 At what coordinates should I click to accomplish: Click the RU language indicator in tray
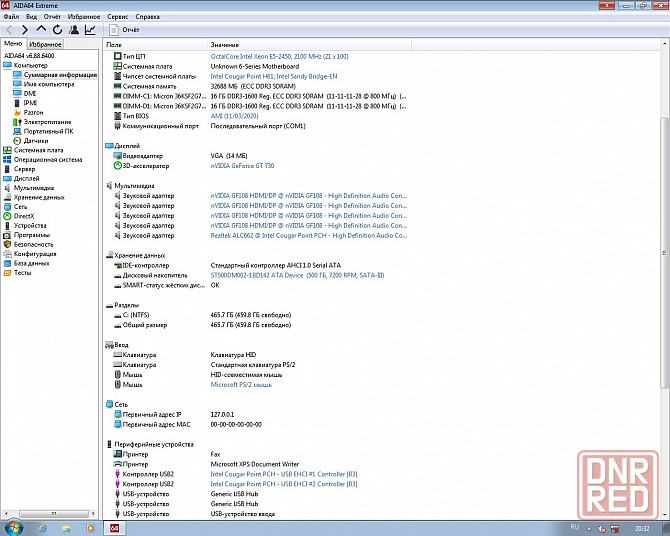click(x=575, y=527)
